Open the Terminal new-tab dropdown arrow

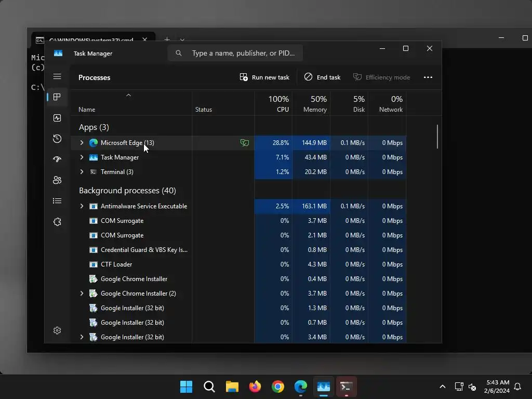(182, 39)
